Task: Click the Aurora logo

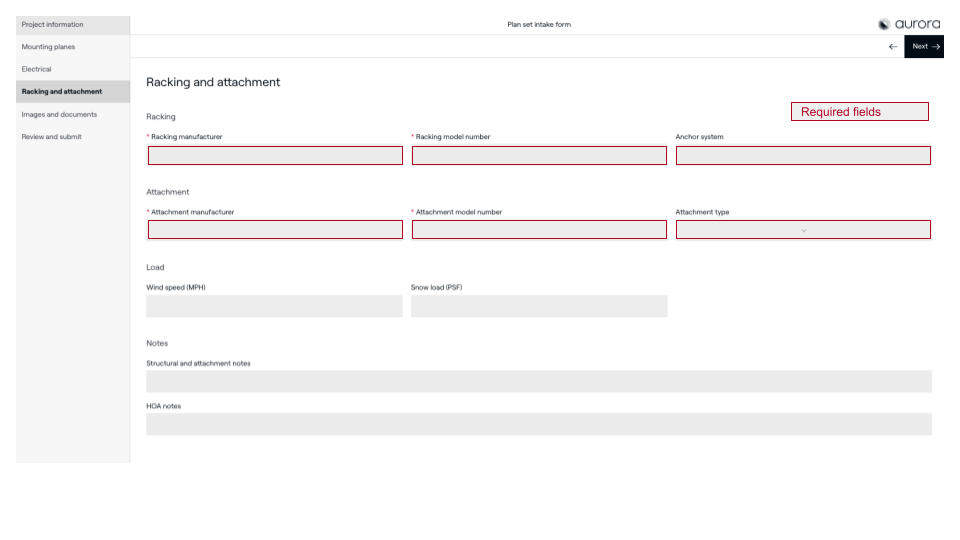Action: point(909,24)
